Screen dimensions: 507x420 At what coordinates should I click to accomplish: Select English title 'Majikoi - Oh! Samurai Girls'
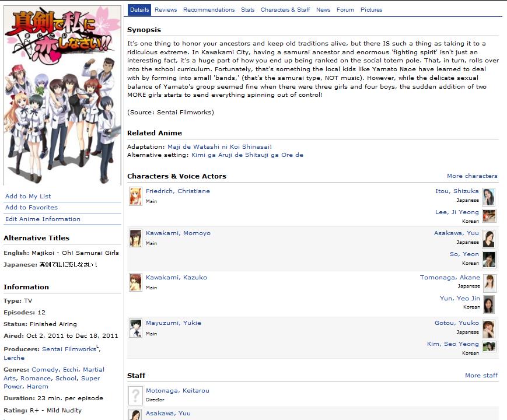(75, 253)
